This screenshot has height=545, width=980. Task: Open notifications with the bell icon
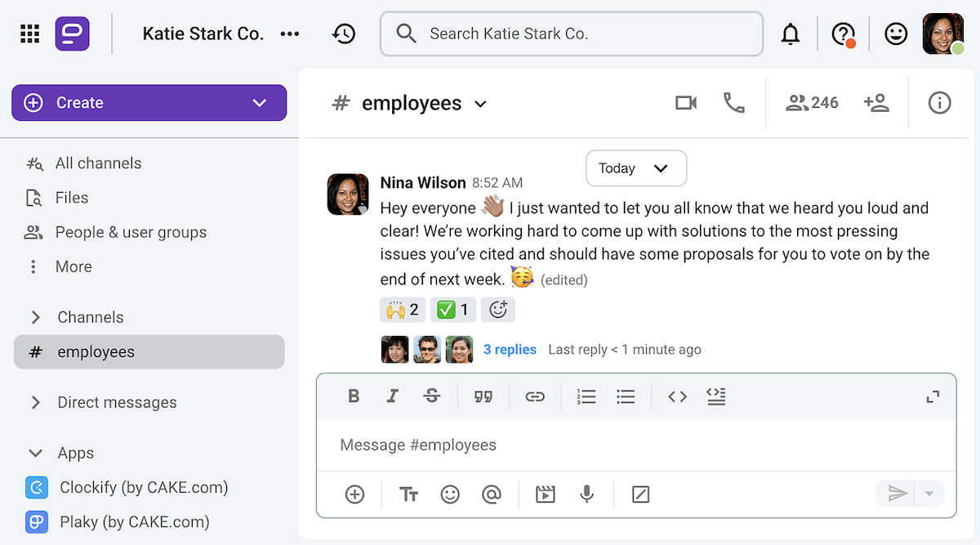point(791,34)
